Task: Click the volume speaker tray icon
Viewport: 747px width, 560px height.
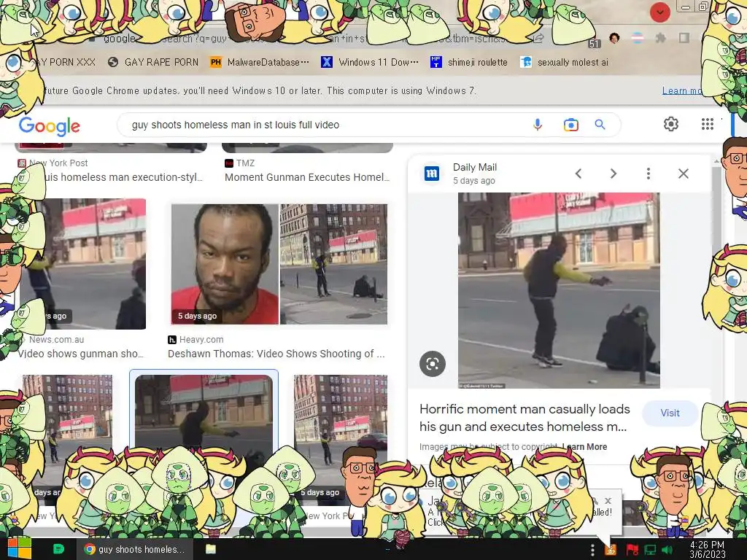Action: pyautogui.click(x=667, y=550)
